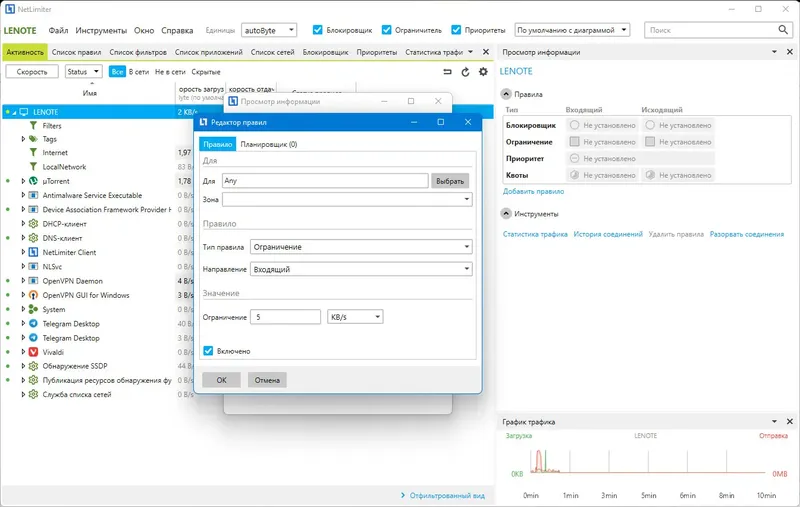This screenshot has height=507, width=800.
Task: Select the µTorrent icon in the list
Action: point(33,181)
